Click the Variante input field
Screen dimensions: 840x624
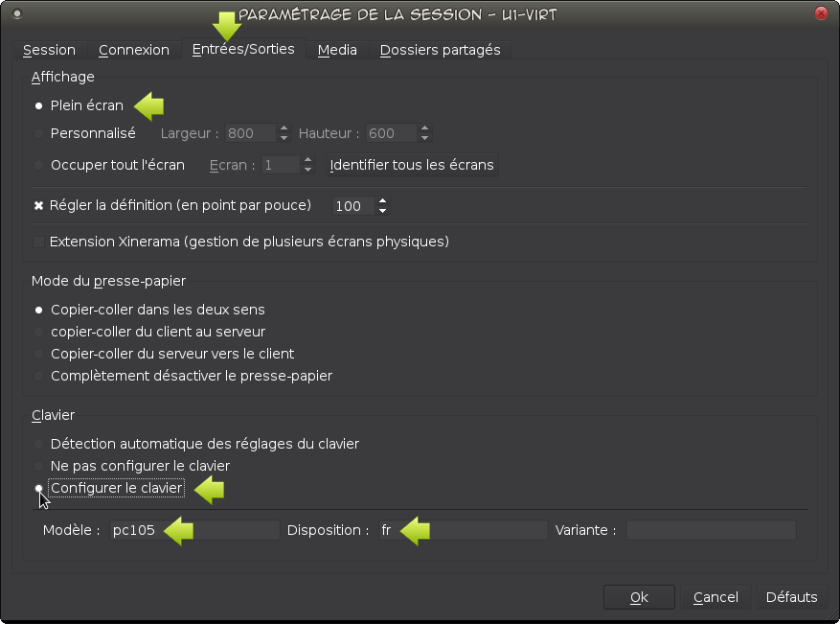coord(711,530)
